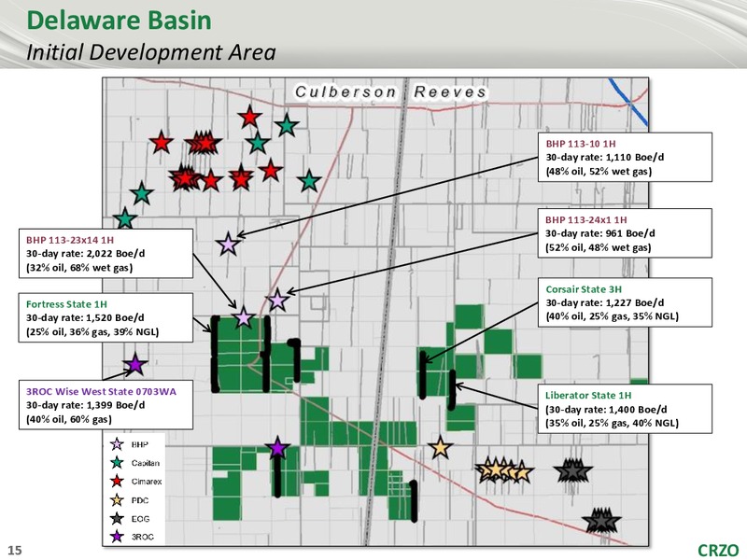Screen dimensions: 747x560
Task: Click the 'PDC' legend label
Action: point(139,500)
